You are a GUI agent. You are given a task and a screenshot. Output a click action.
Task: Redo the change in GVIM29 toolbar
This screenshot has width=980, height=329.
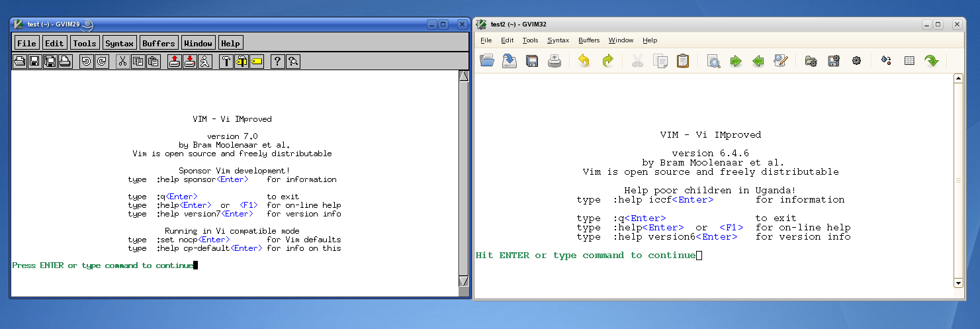pos(101,62)
